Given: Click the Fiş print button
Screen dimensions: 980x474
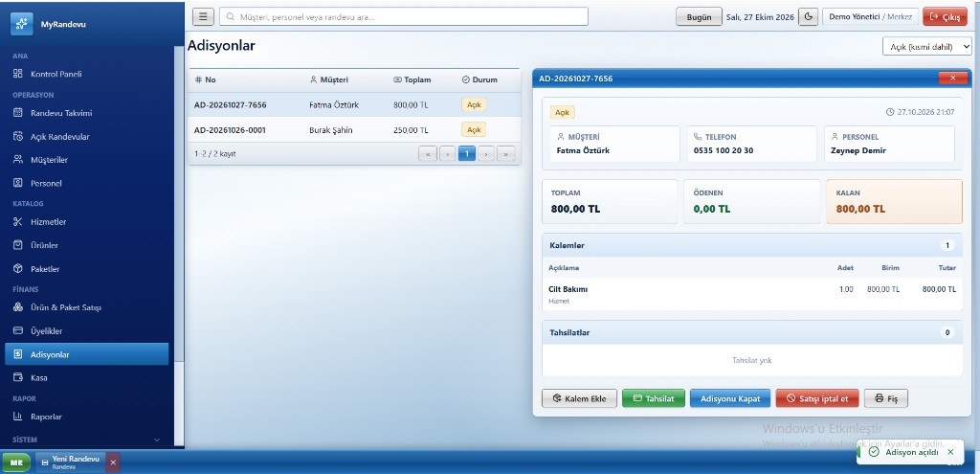Looking at the screenshot, I should (885, 398).
